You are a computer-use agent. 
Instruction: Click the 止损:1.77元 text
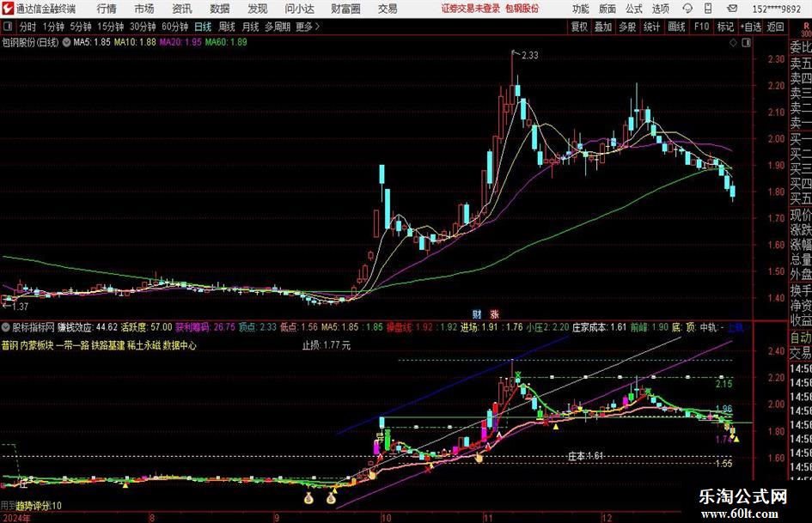tap(327, 345)
